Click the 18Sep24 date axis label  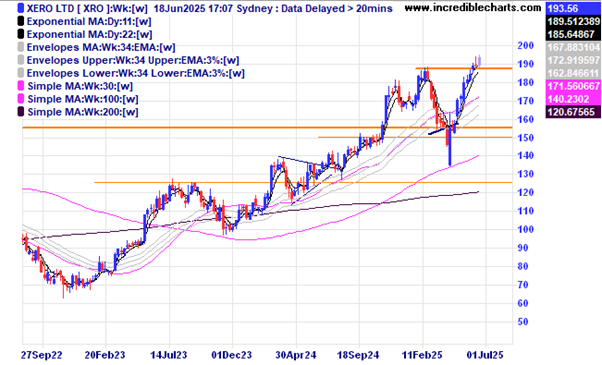point(358,355)
